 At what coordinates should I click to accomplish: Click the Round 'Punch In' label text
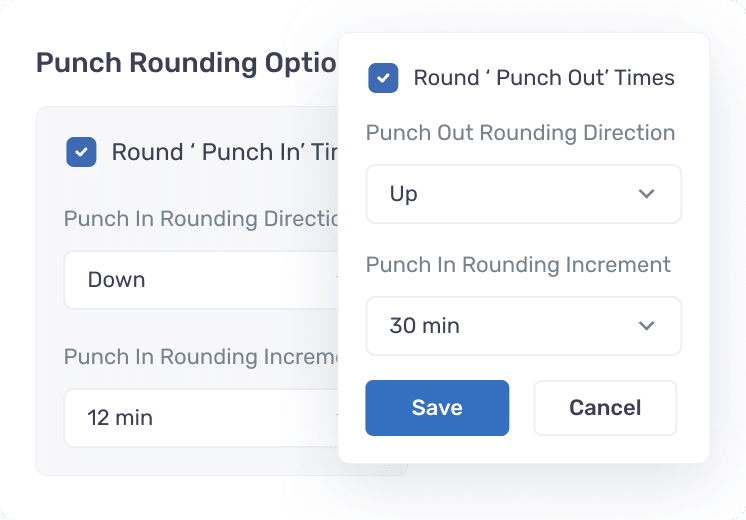click(225, 152)
